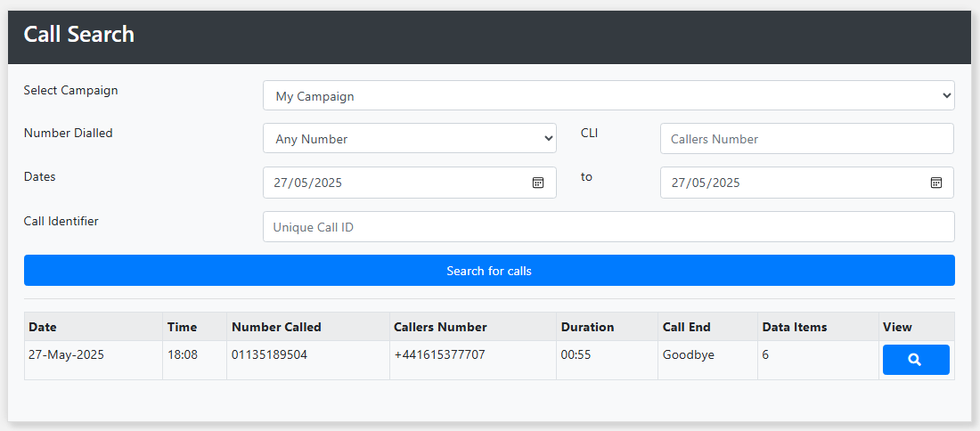Select the start date 27/05/2025 field

(410, 183)
